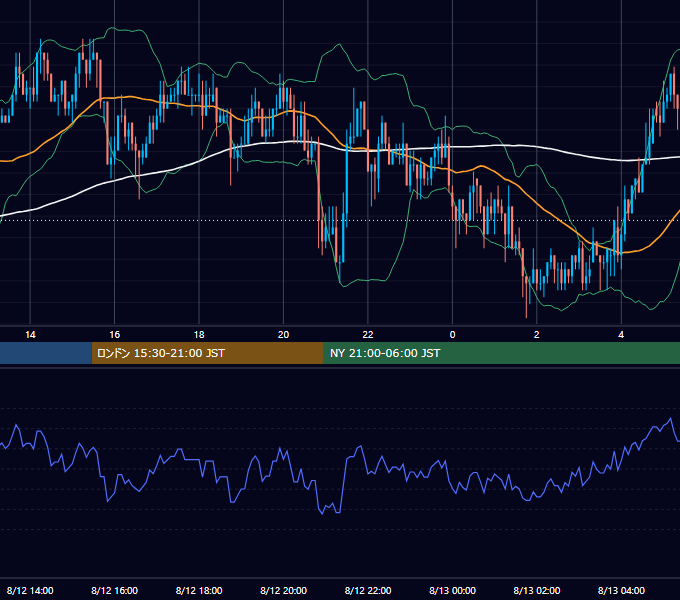The width and height of the screenshot is (680, 600).
Task: Click the 4 hour label on price chart axis
Action: [621, 335]
